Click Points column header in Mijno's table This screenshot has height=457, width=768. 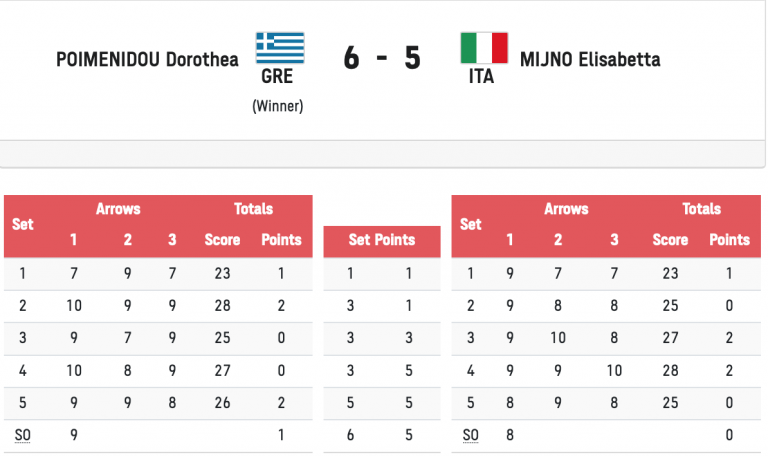(x=729, y=240)
